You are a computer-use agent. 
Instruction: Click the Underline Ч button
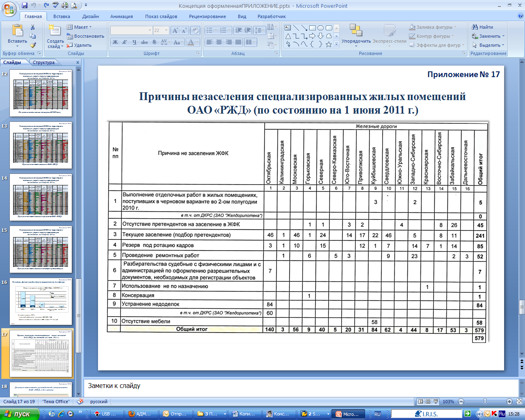pos(134,42)
